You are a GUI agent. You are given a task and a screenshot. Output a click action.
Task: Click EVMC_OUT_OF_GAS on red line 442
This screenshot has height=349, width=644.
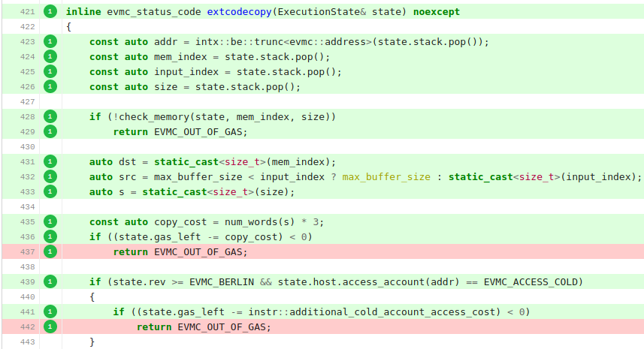[222, 327]
